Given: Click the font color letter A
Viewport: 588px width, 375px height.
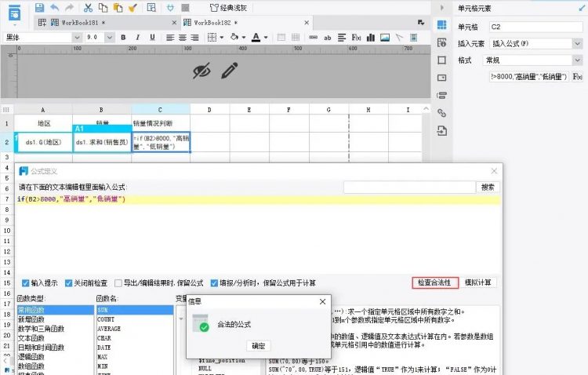Looking at the screenshot, I should (x=256, y=37).
